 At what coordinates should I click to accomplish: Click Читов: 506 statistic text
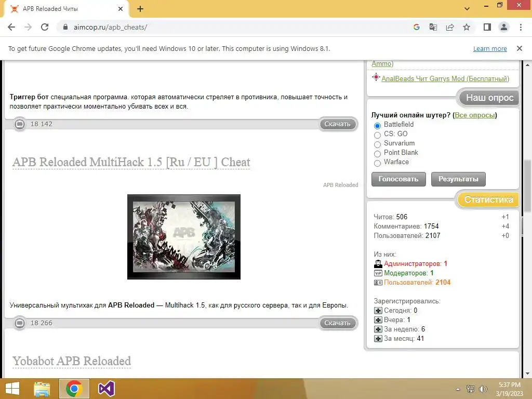[x=391, y=217]
